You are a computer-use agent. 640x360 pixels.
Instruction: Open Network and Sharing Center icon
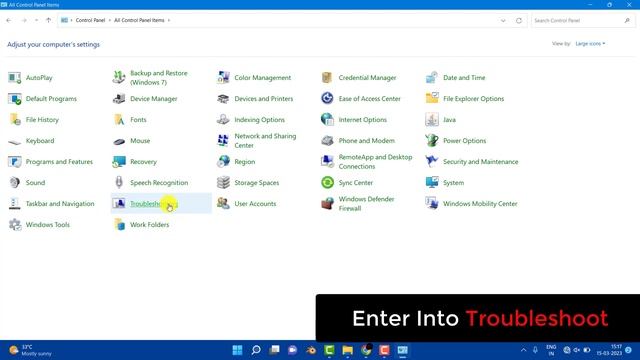coord(223,141)
